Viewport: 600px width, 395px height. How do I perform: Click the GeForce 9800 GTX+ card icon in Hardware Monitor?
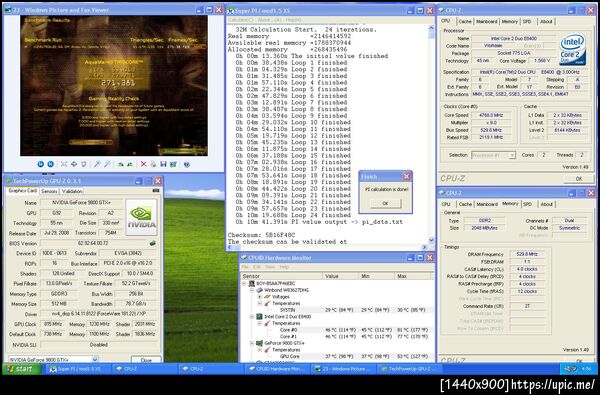[x=259, y=343]
